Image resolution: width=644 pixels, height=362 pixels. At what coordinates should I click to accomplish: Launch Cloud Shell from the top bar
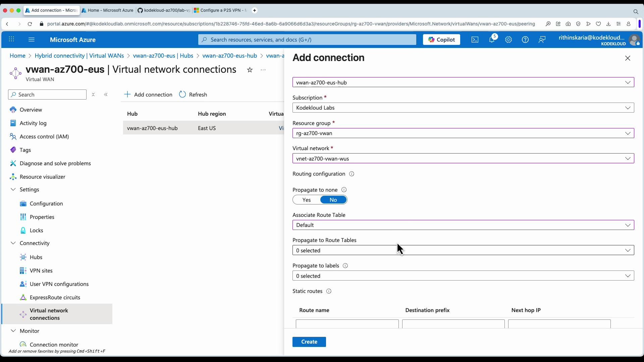[x=475, y=40]
